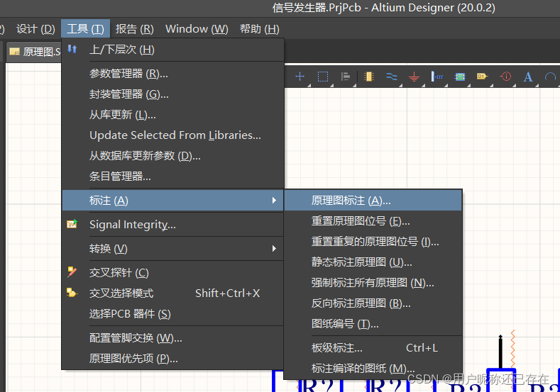Click the cross select mode icon
560x392 pixels.
coord(72,293)
